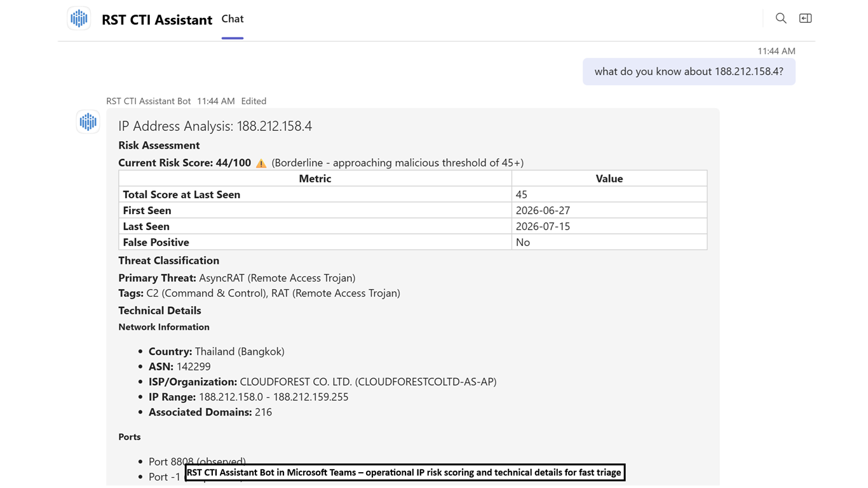Click the Port 8808 bullet

(197, 461)
